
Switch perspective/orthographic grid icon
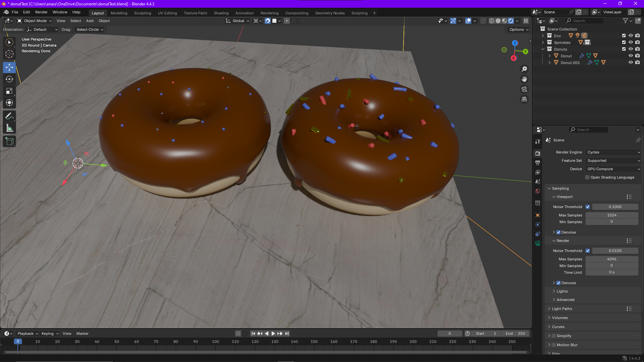coord(524,99)
